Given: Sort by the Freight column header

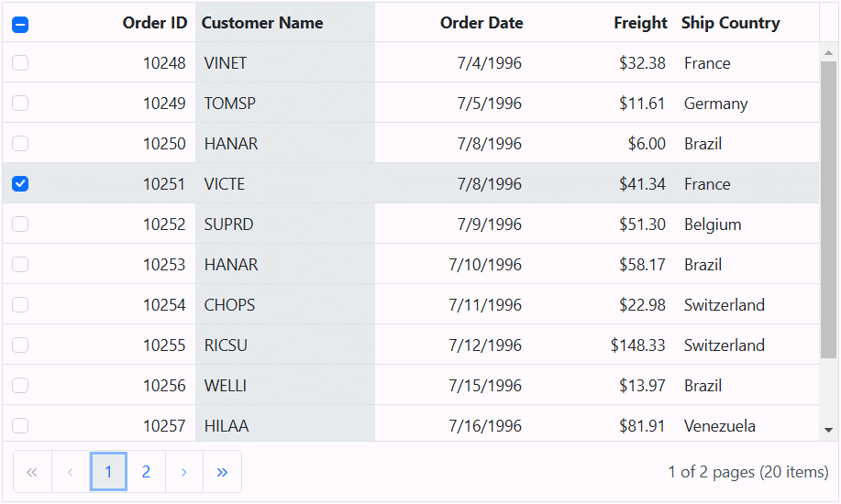Looking at the screenshot, I should point(640,23).
